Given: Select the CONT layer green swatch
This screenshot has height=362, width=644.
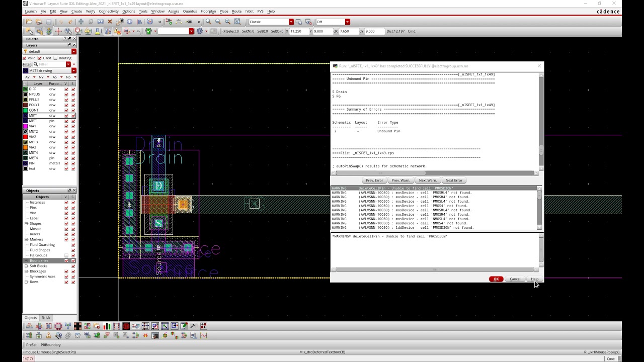Looking at the screenshot, I should point(26,110).
